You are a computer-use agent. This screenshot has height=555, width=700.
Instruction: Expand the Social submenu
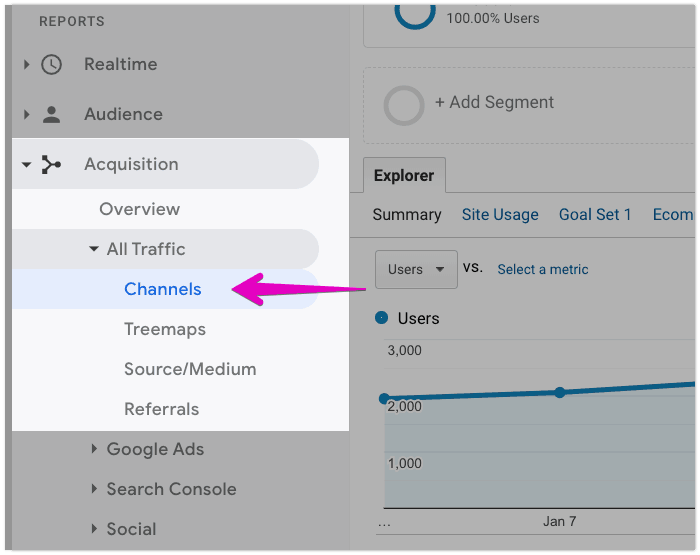[x=94, y=529]
